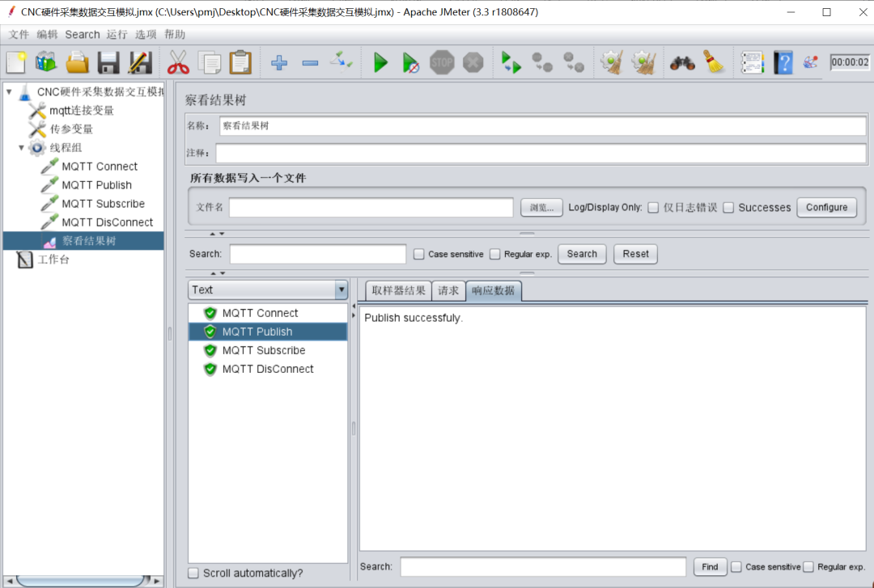Click the New test plan icon
Viewport: 874px width, 588px height.
coord(15,62)
